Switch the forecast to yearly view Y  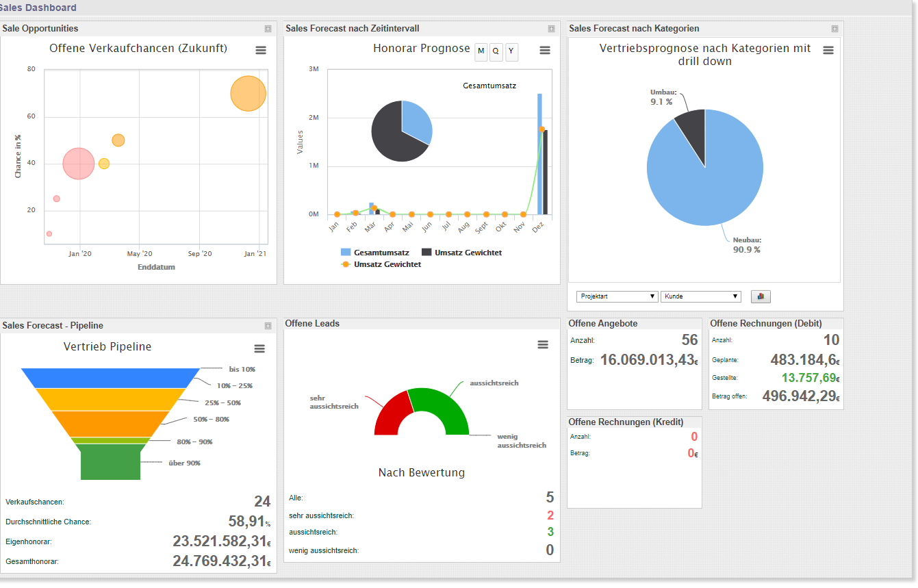[511, 52]
